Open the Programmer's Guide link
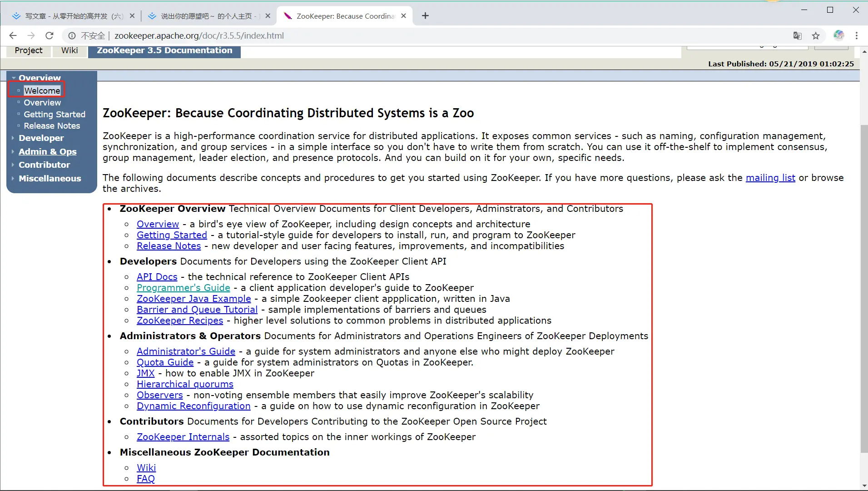This screenshot has width=868, height=491. click(183, 288)
